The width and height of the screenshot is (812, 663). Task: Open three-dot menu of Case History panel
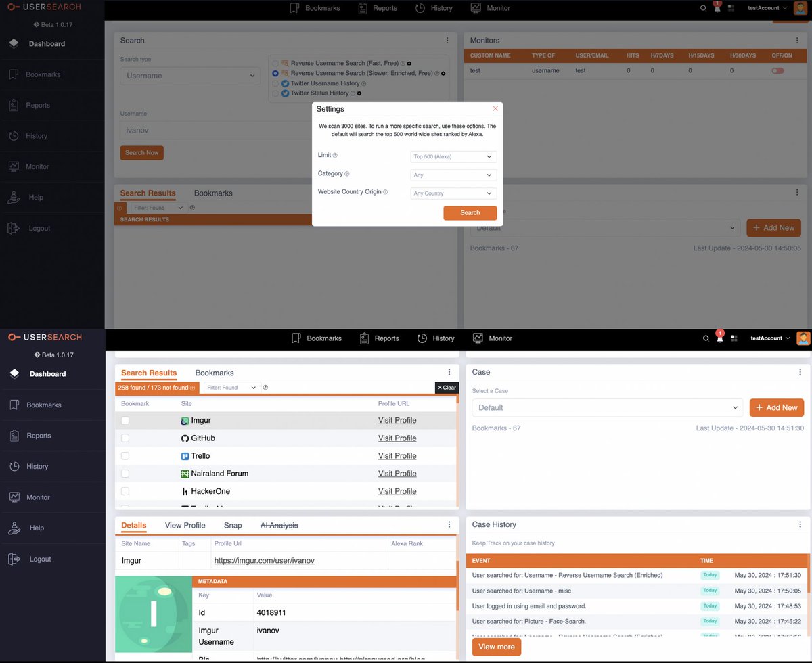(800, 524)
